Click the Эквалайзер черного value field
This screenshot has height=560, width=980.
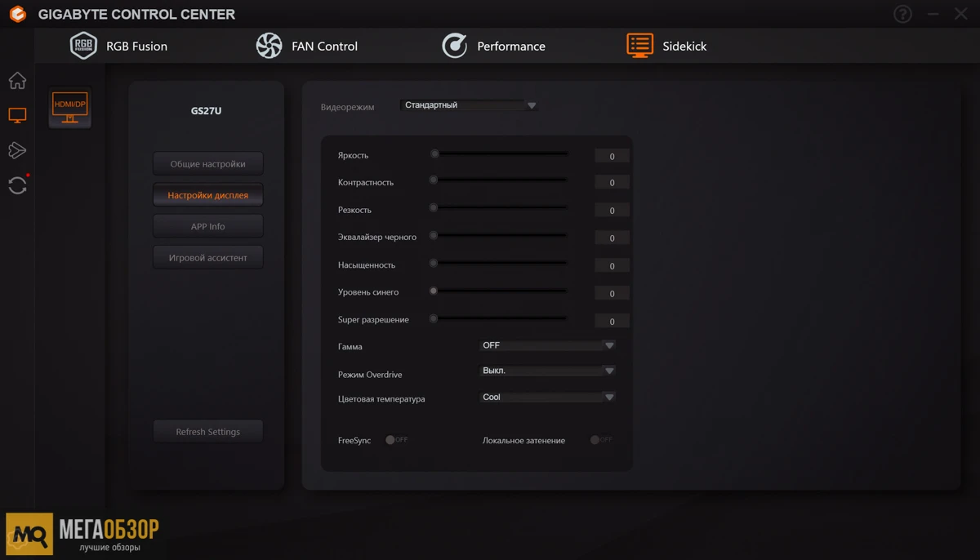point(612,238)
